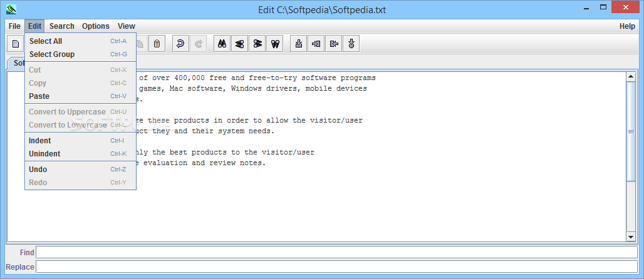Choose Select All from Edit menu

tap(80, 41)
